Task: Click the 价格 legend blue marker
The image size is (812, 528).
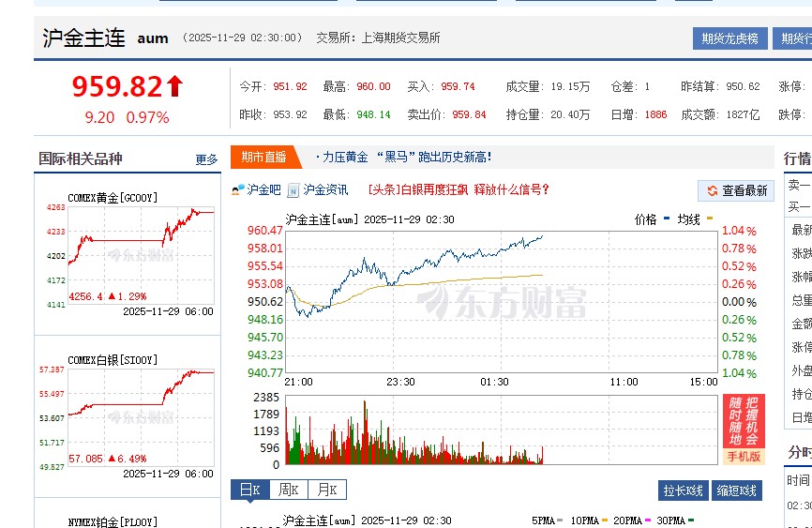Action: 667,219
